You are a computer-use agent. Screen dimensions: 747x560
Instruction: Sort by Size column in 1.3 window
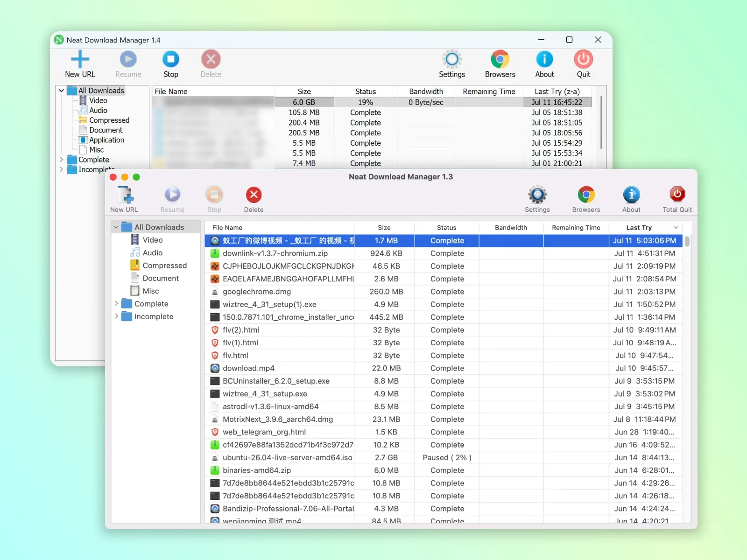coord(384,228)
